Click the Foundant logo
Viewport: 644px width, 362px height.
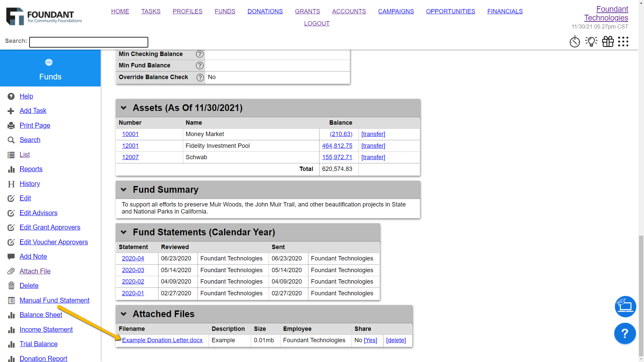(44, 16)
